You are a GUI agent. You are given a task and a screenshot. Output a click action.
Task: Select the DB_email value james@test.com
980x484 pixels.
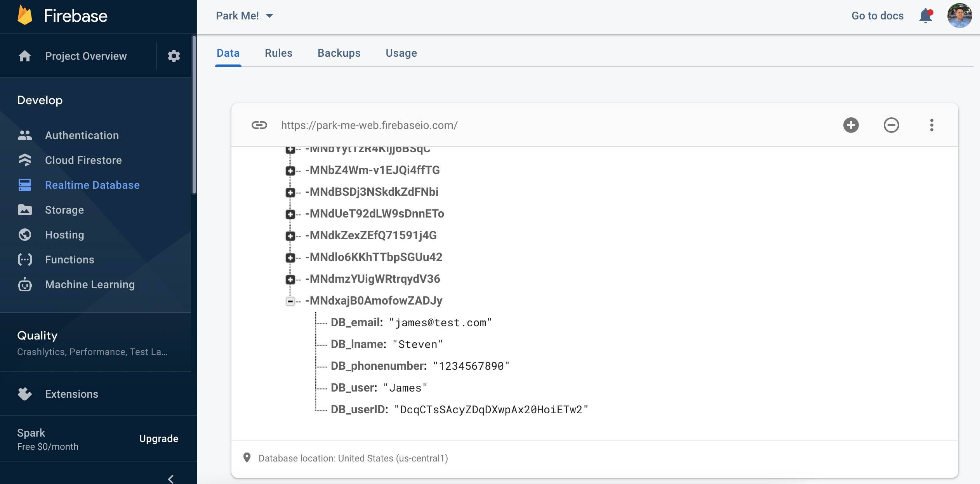coord(440,322)
